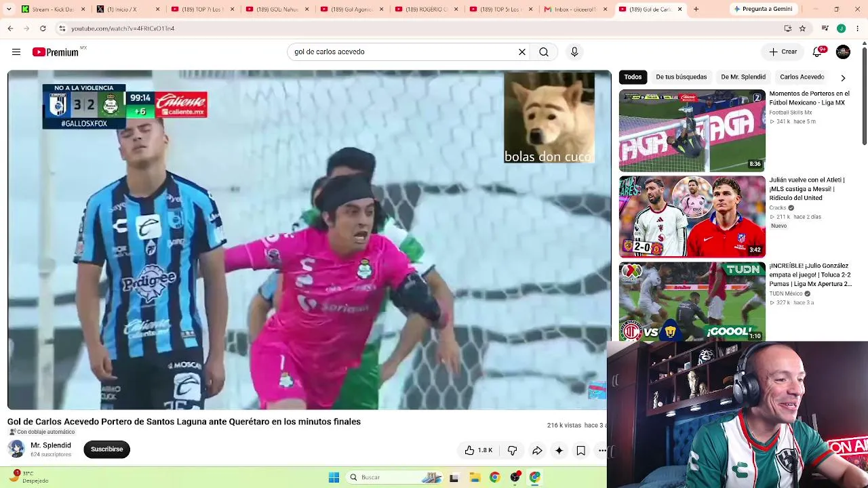Pause the playing video by clicking it
Image resolution: width=868 pixels, height=488 pixels.
pos(309,240)
